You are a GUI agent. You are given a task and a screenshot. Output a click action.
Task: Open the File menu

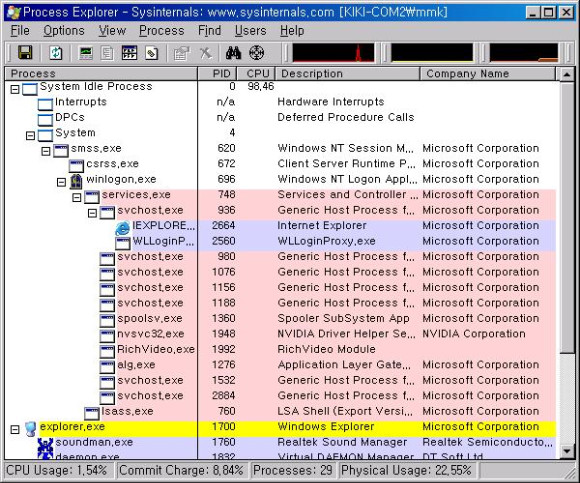pyautogui.click(x=20, y=31)
